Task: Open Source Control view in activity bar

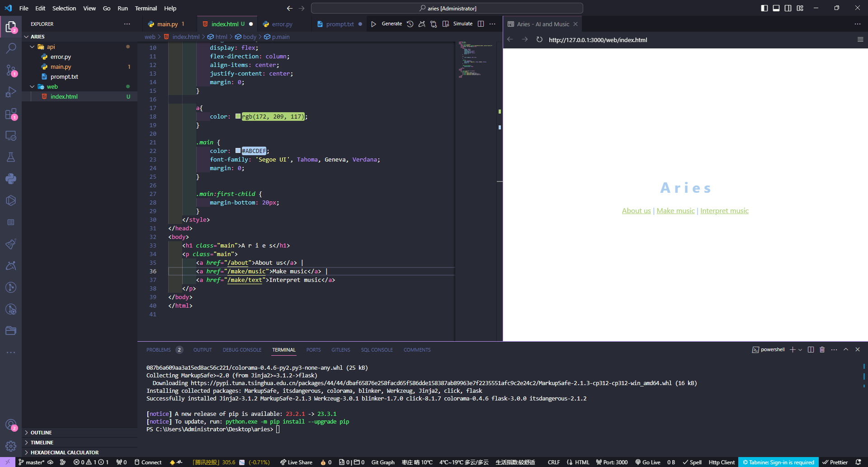Action: coord(11,70)
